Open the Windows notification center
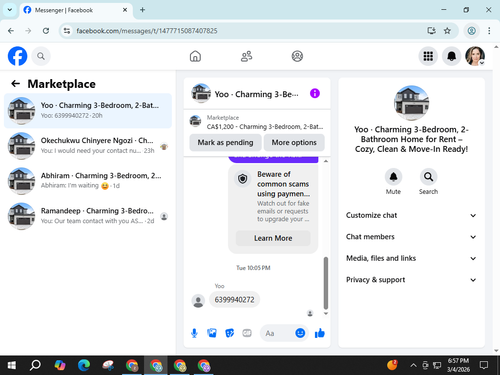The image size is (500, 375). [x=484, y=366]
